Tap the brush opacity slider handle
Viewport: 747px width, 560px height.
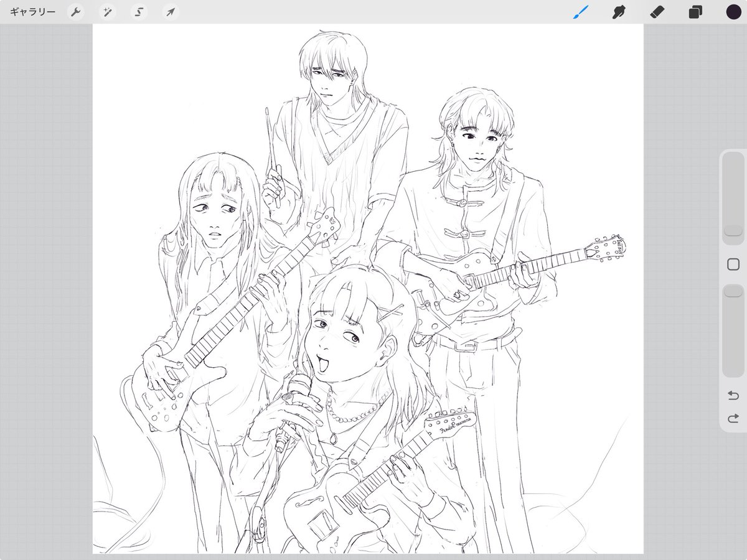click(x=733, y=291)
